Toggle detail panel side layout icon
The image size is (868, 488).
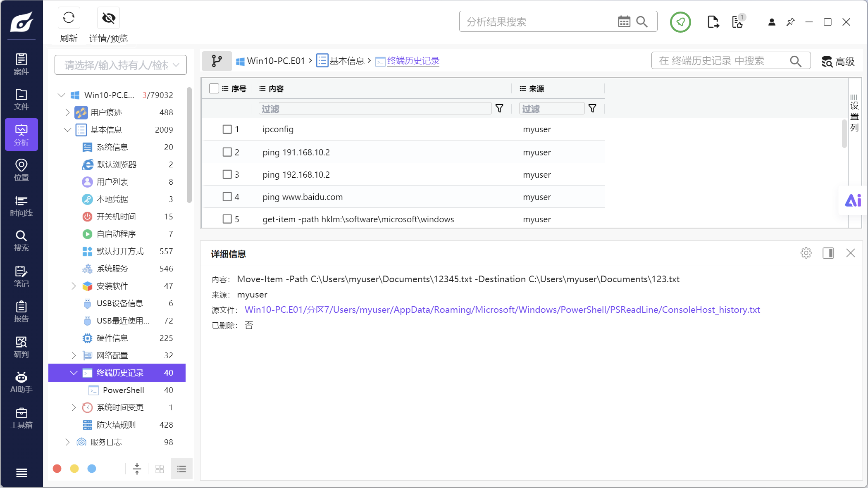pyautogui.click(x=828, y=253)
